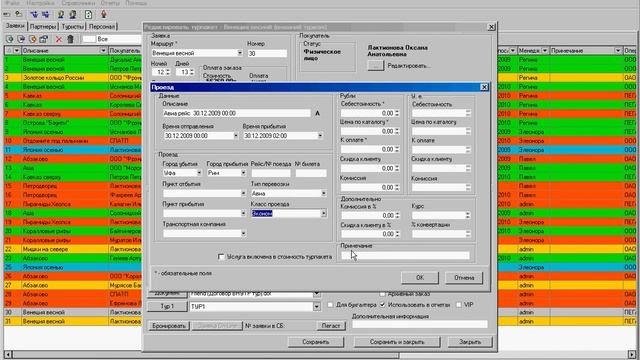Open the Маршрут dropdown
Screen dimensions: 640x360
[x=240, y=53]
